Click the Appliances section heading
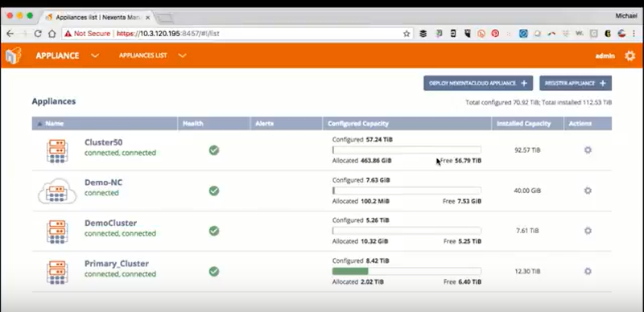Viewport: 644px width, 312px height. coord(54,101)
